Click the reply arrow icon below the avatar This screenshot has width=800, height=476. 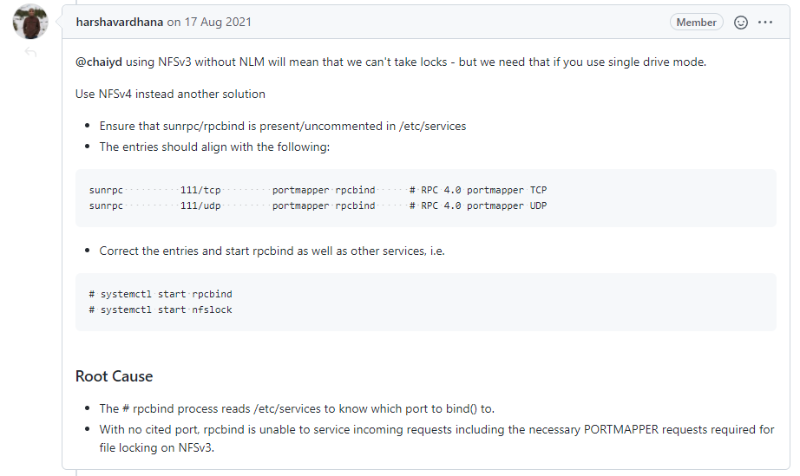click(30, 52)
